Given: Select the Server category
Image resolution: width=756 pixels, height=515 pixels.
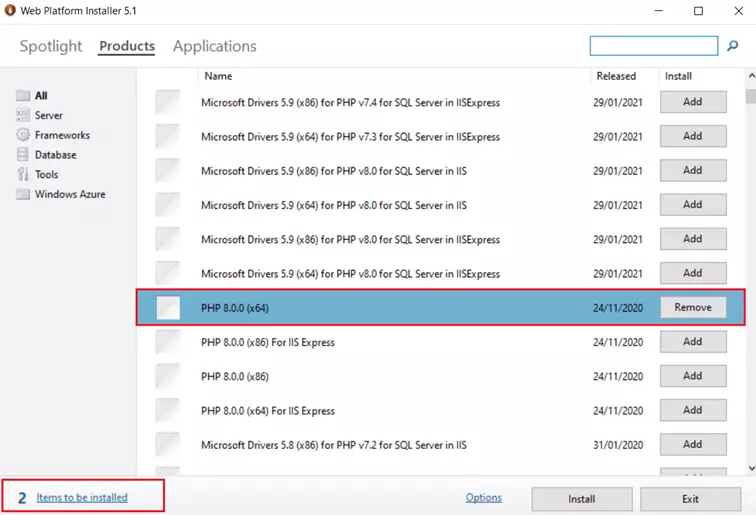Looking at the screenshot, I should (x=49, y=115).
